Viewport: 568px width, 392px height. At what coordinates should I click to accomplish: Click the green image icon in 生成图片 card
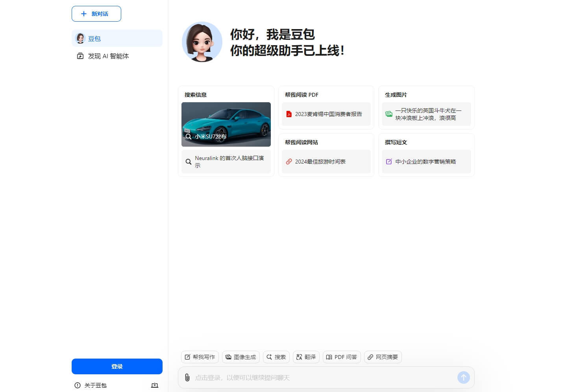(x=389, y=114)
